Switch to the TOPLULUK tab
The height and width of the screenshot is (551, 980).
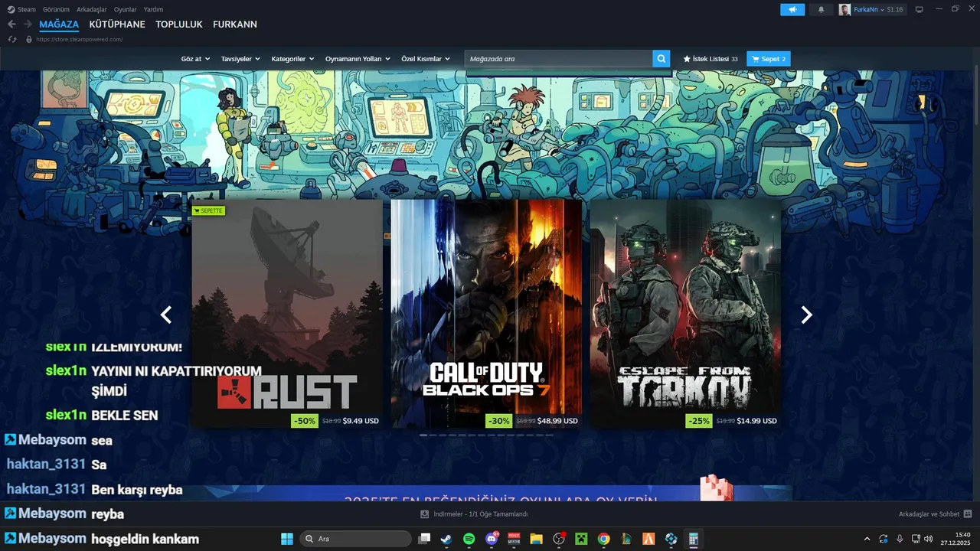click(179, 24)
